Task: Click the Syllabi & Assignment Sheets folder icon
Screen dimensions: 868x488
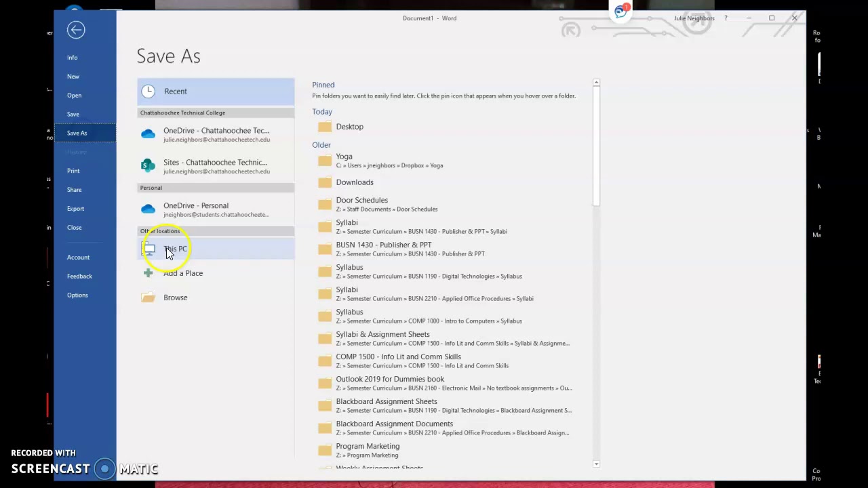Action: pyautogui.click(x=325, y=339)
